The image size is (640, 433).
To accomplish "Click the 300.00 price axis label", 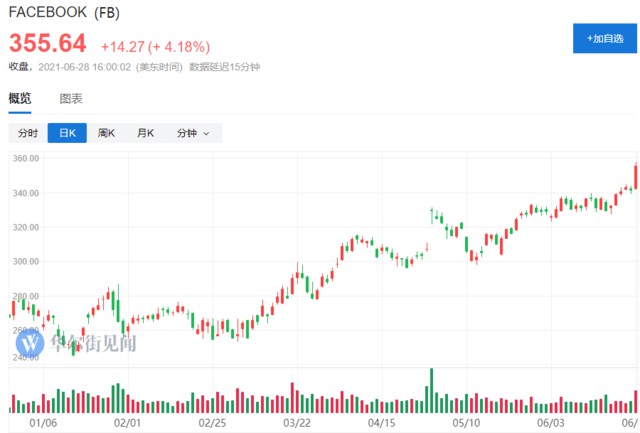I will (x=25, y=261).
